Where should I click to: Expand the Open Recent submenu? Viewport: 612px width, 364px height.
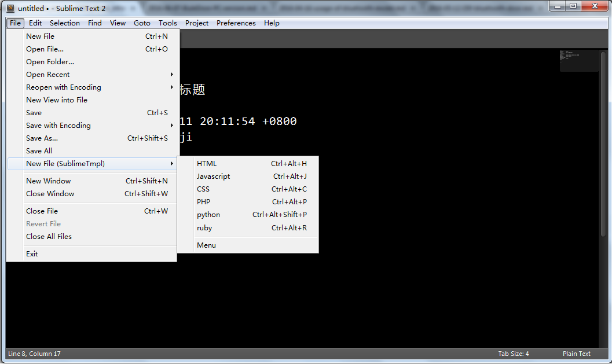click(92, 75)
